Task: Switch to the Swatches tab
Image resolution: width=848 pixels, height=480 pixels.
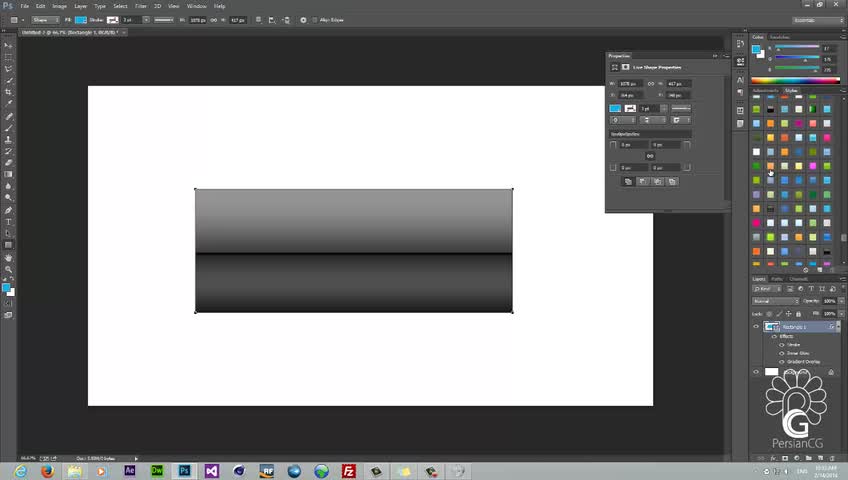Action: tap(779, 37)
